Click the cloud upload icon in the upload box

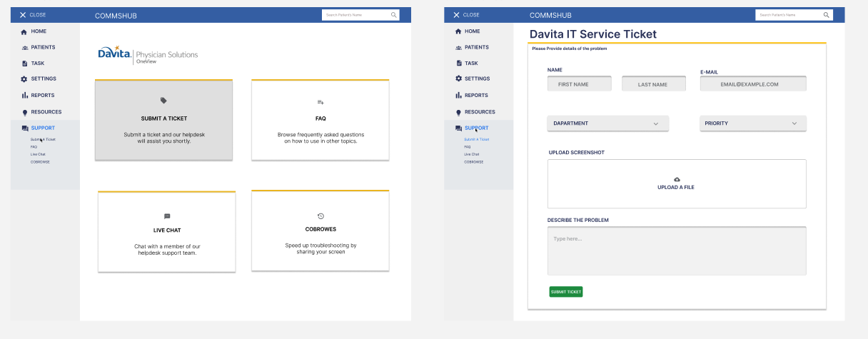click(x=677, y=179)
